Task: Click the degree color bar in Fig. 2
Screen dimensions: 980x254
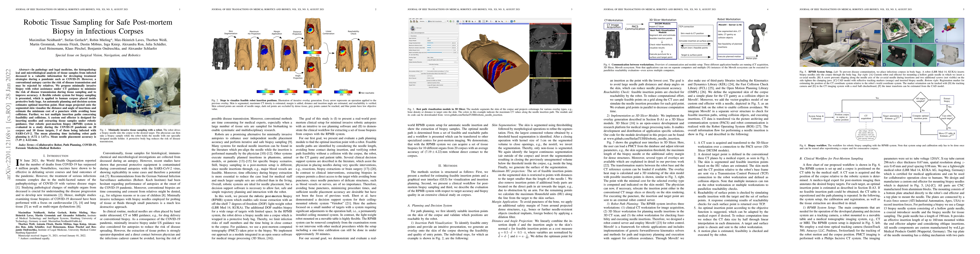Action: (x=313, y=92)
